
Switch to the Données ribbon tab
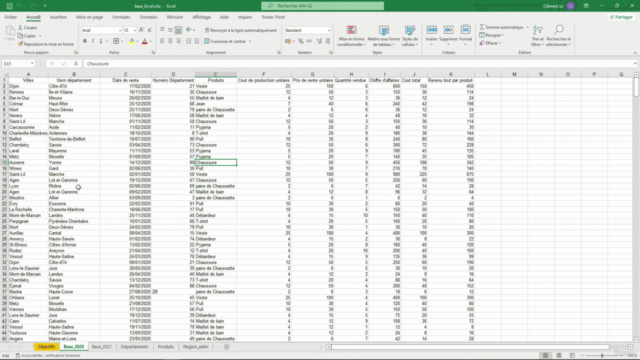pos(149,17)
